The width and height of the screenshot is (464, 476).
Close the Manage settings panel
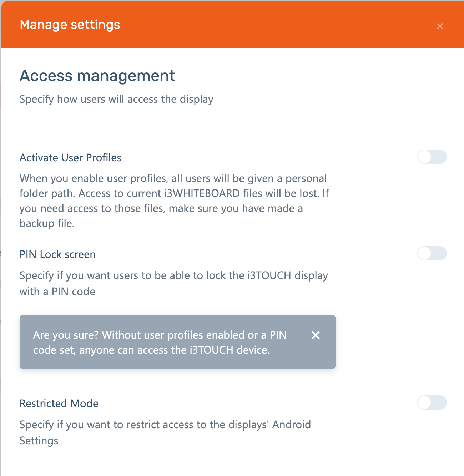coord(440,26)
